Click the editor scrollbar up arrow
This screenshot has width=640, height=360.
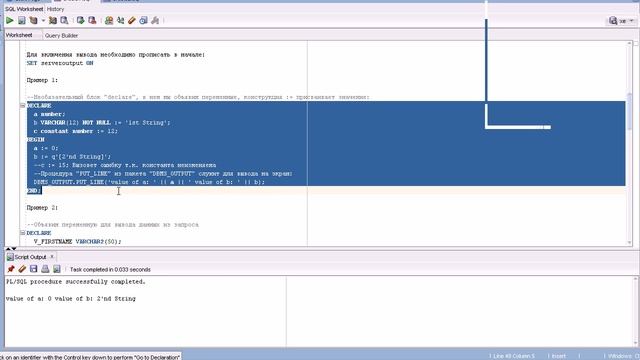tap(629, 43)
